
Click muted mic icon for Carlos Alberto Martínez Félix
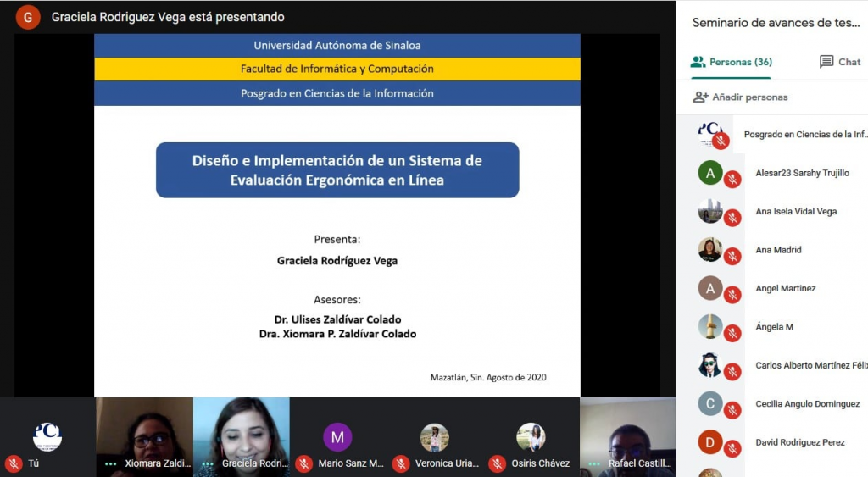(x=732, y=372)
